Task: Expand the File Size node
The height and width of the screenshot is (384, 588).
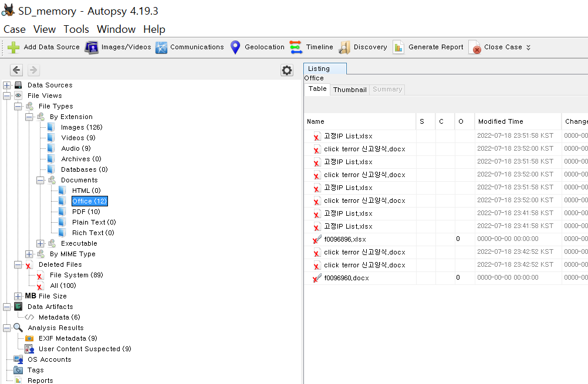Action: [18, 296]
